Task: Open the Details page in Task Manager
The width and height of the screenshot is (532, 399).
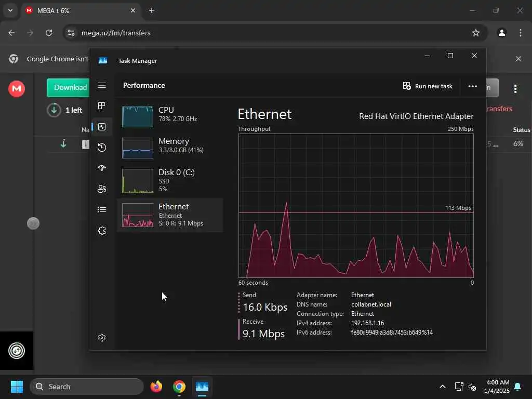Action: coord(102,210)
